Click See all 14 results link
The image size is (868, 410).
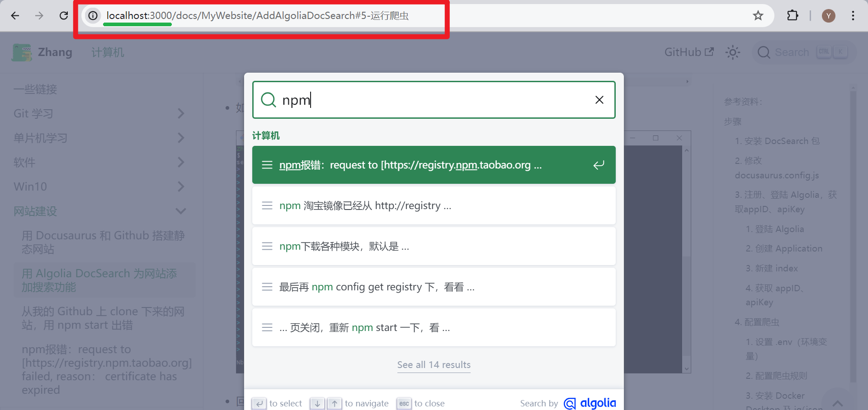coord(434,365)
